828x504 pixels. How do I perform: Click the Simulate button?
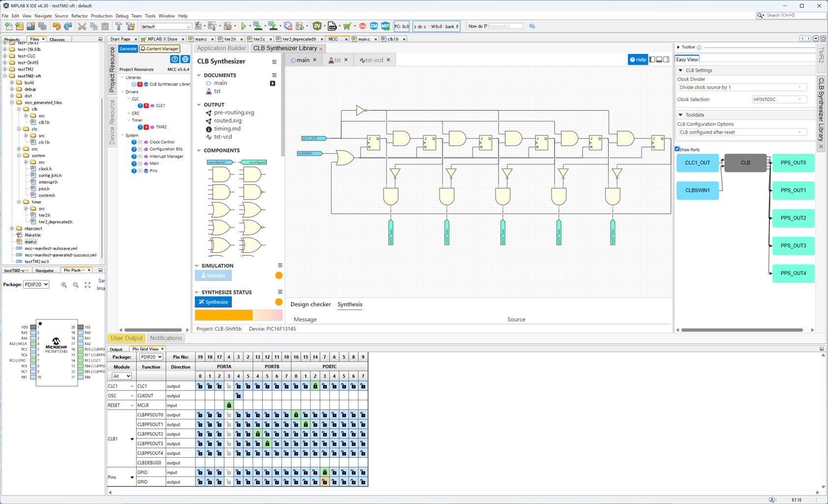point(213,276)
